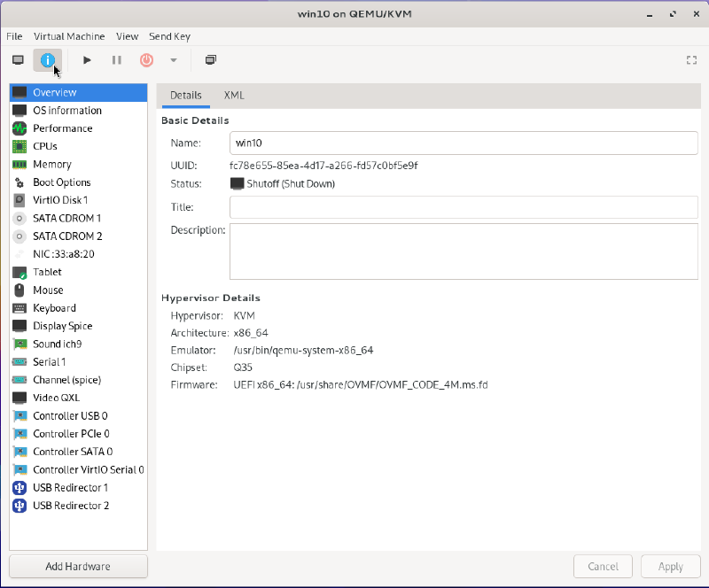Select the OS information entry
This screenshot has width=709, height=588.
[x=78, y=111]
